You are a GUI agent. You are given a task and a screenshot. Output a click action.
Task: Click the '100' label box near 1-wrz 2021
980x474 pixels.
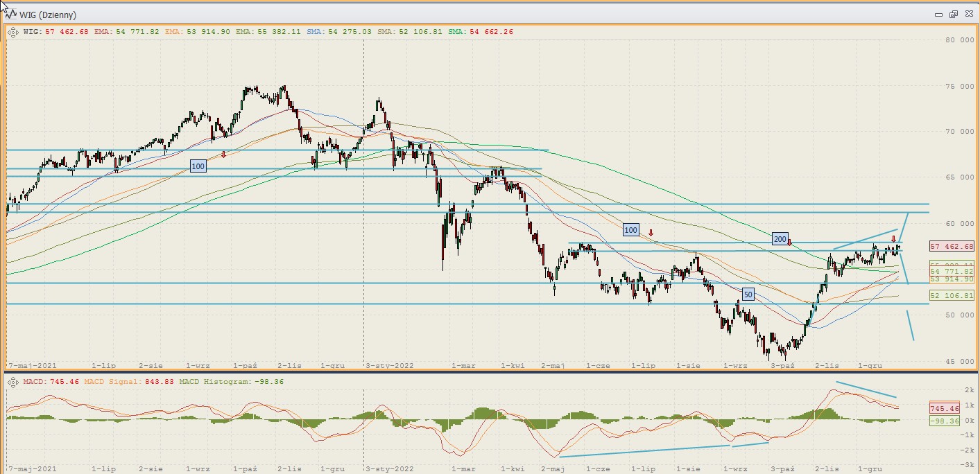click(x=198, y=166)
